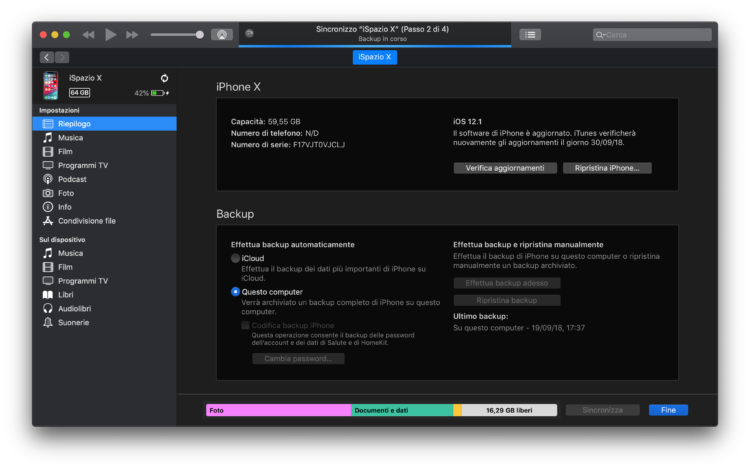750x469 pixels.
Task: Click the Numero di telefono: N/D line
Action: (275, 133)
